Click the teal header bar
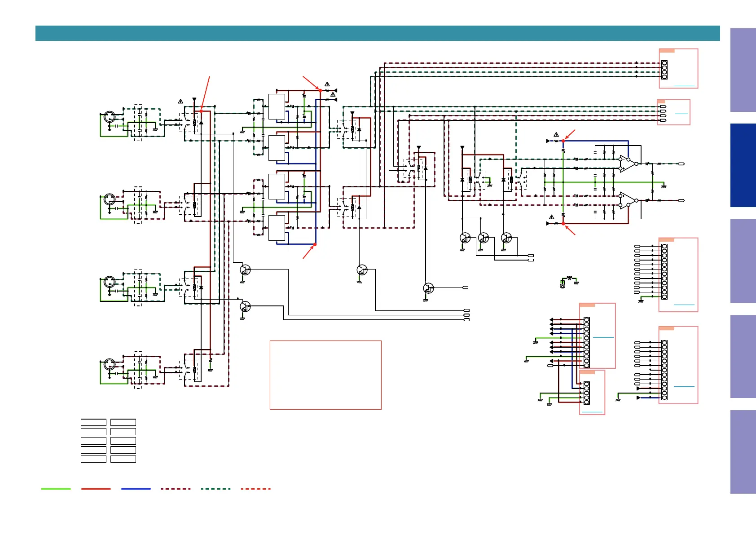756x535 pixels. pyautogui.click(x=378, y=33)
